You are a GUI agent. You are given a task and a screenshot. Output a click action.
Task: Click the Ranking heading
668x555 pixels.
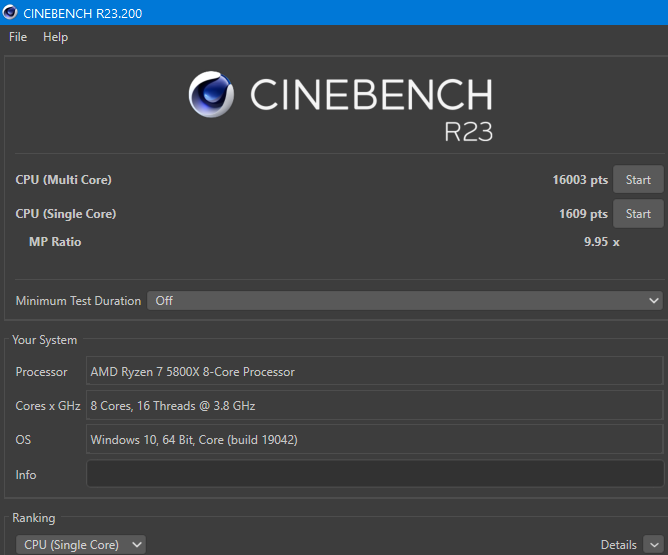click(34, 518)
